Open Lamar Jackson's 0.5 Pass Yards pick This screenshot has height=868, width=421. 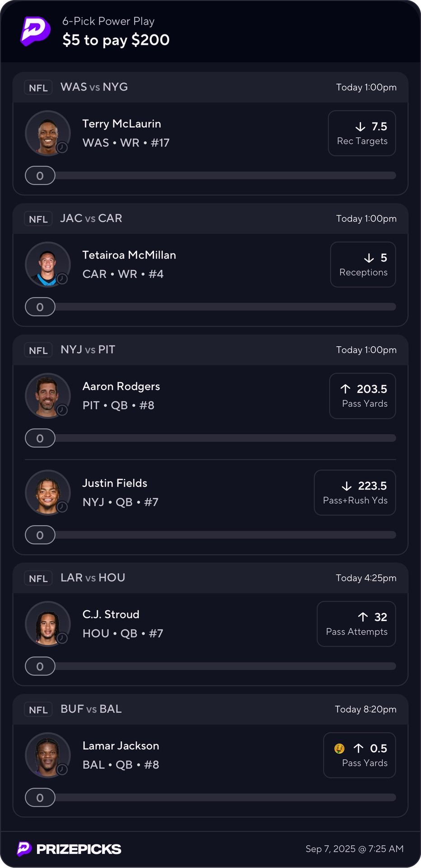[x=360, y=755]
